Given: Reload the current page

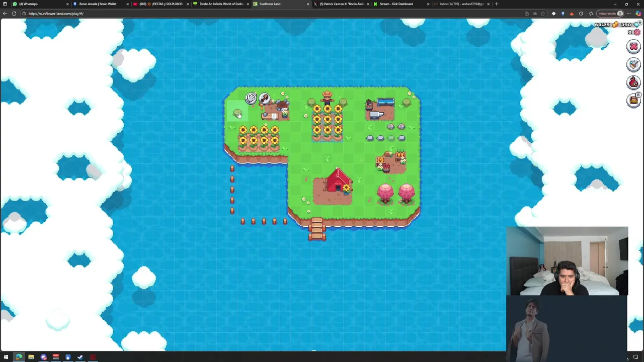Looking at the screenshot, I should coord(14,14).
